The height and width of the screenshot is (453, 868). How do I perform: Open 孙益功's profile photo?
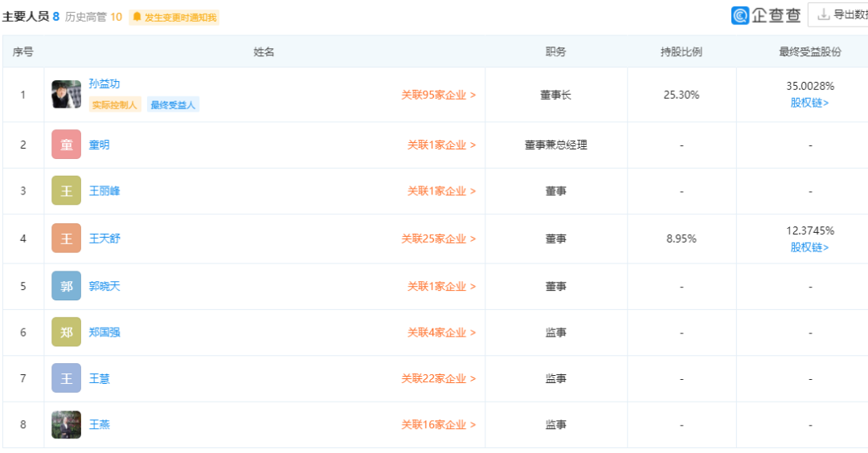(67, 95)
